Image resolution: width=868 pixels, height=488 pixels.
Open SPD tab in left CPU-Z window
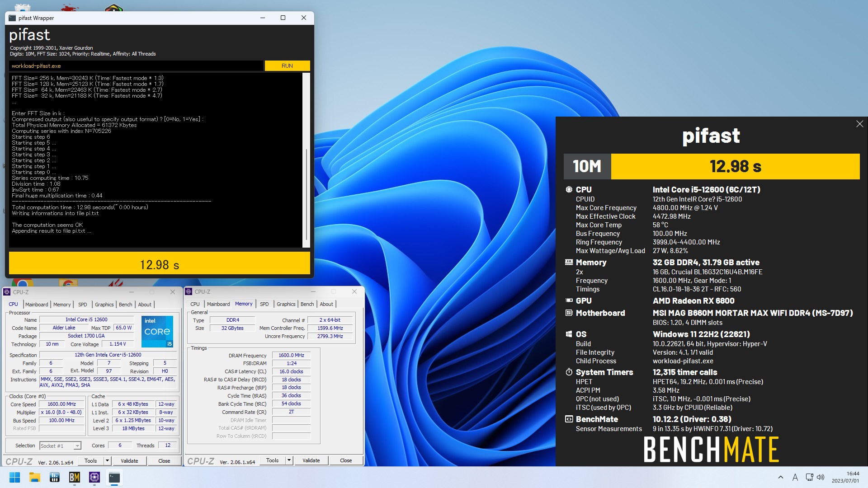82,305
